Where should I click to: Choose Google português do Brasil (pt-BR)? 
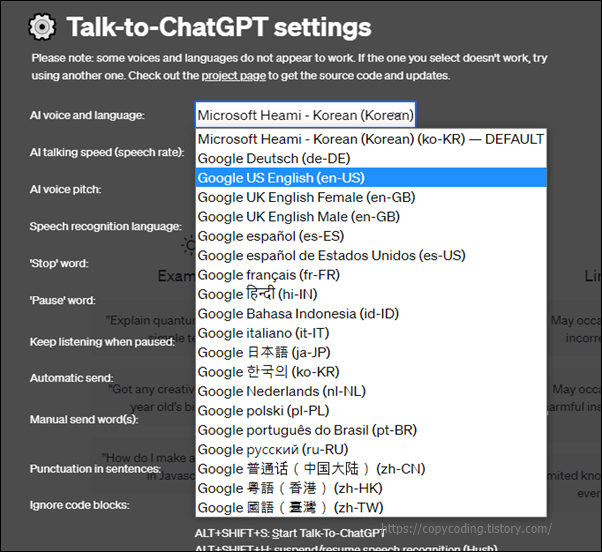tap(371, 430)
